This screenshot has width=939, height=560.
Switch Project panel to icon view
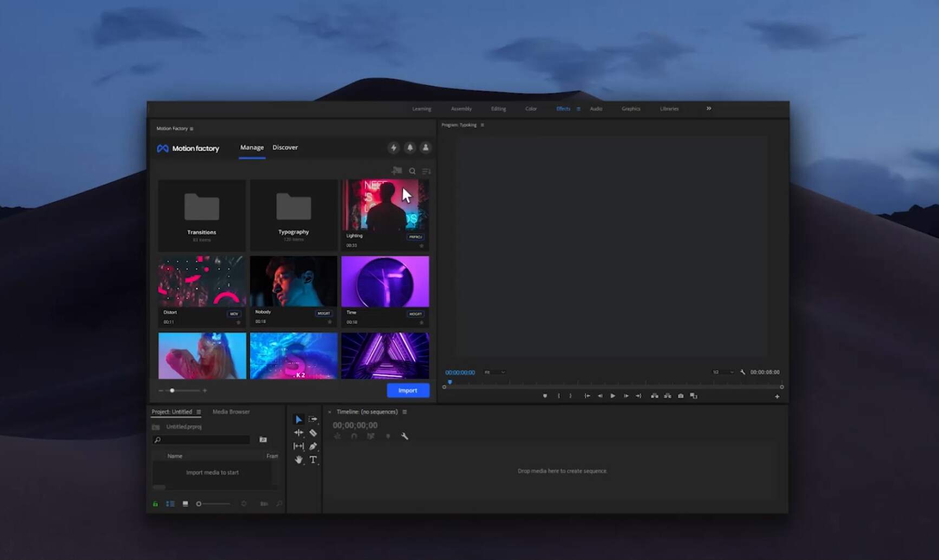185,504
